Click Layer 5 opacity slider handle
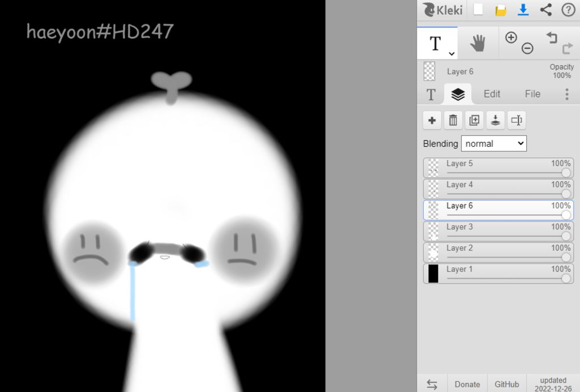The height and width of the screenshot is (392, 580). pyautogui.click(x=566, y=173)
